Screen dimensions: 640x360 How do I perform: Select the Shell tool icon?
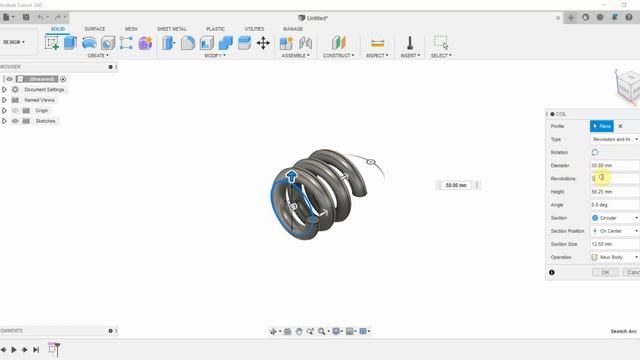(207, 43)
